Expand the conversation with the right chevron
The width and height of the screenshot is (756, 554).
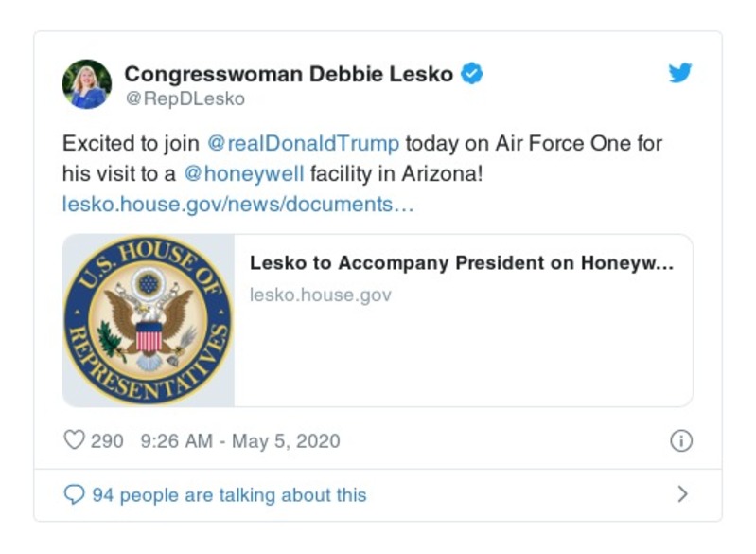click(683, 494)
